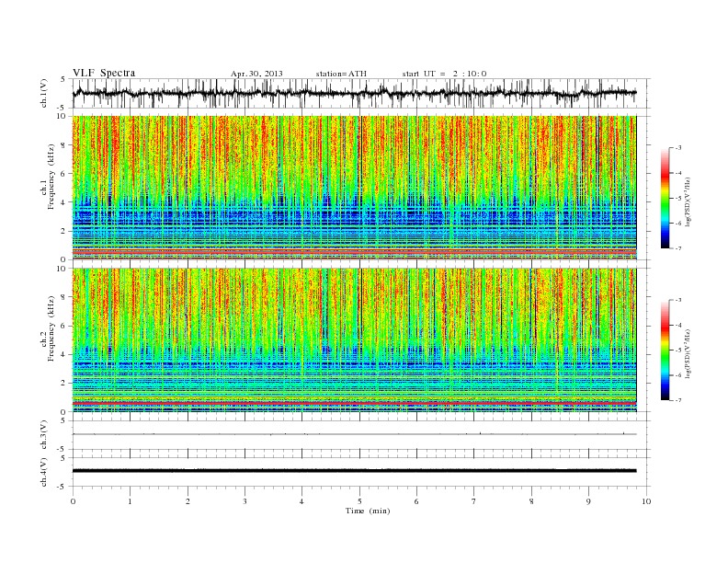Click the time axis tick label "8"

click(x=531, y=501)
